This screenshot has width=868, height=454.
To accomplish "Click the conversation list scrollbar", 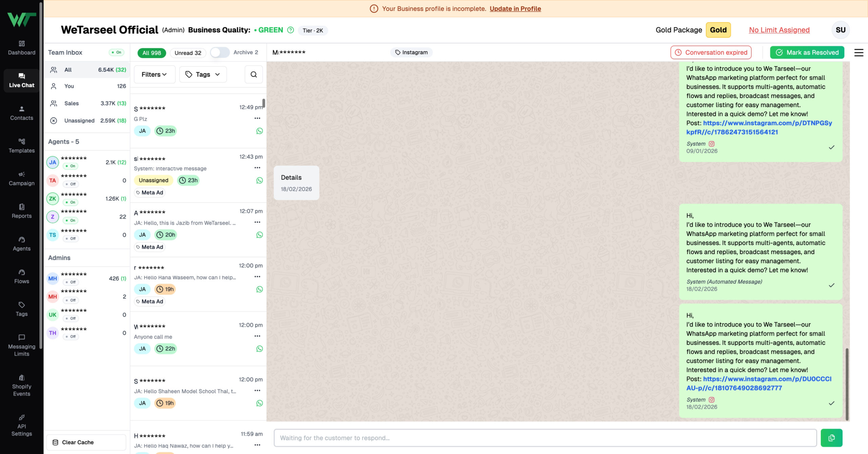I will click(x=263, y=103).
